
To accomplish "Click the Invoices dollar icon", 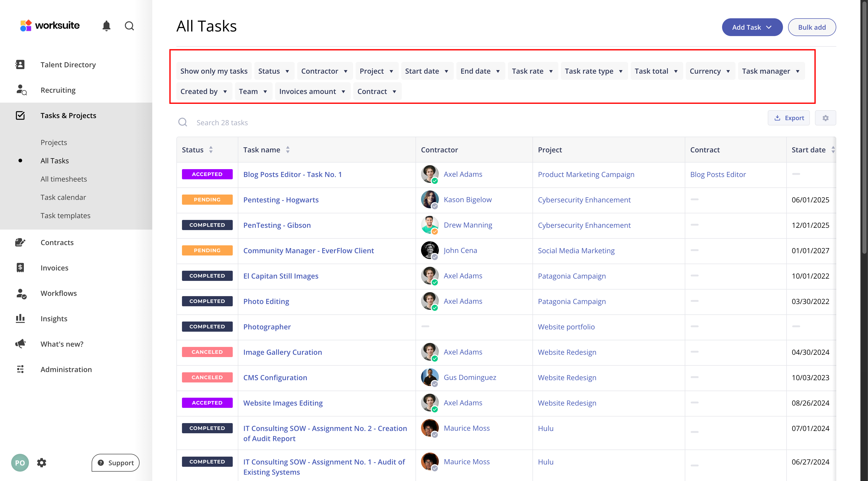I will click(20, 268).
